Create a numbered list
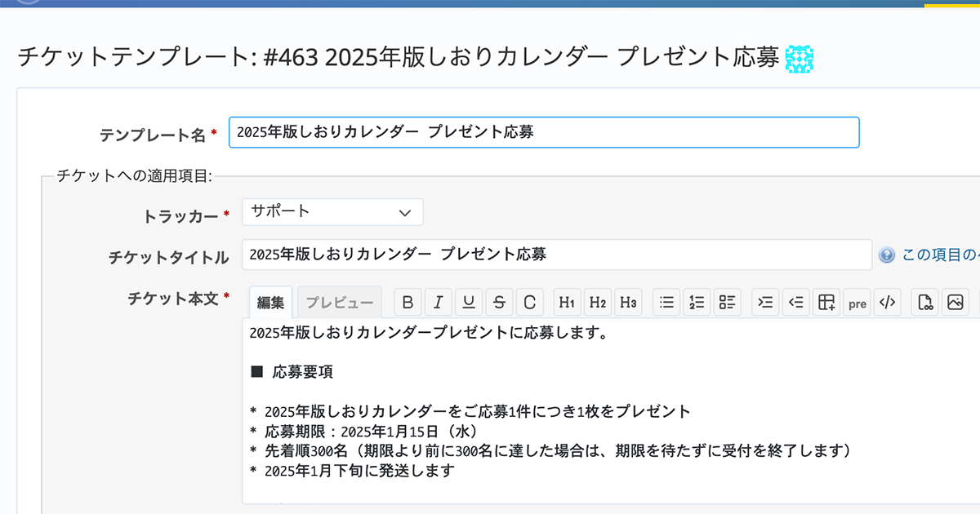This screenshot has height=514, width=980. (x=697, y=302)
